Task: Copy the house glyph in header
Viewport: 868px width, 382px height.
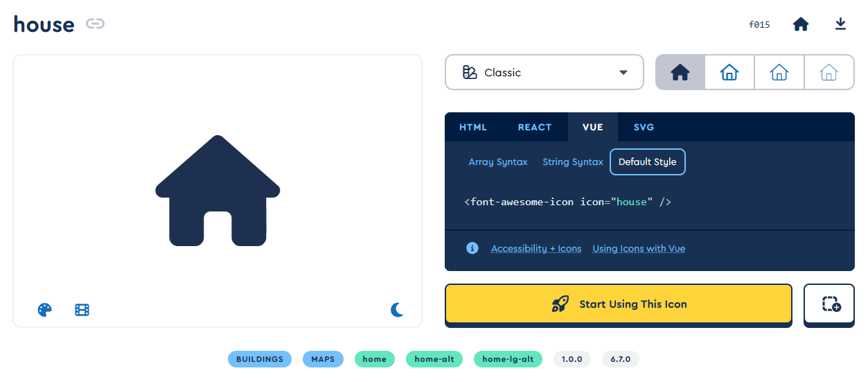Action: coord(801,24)
